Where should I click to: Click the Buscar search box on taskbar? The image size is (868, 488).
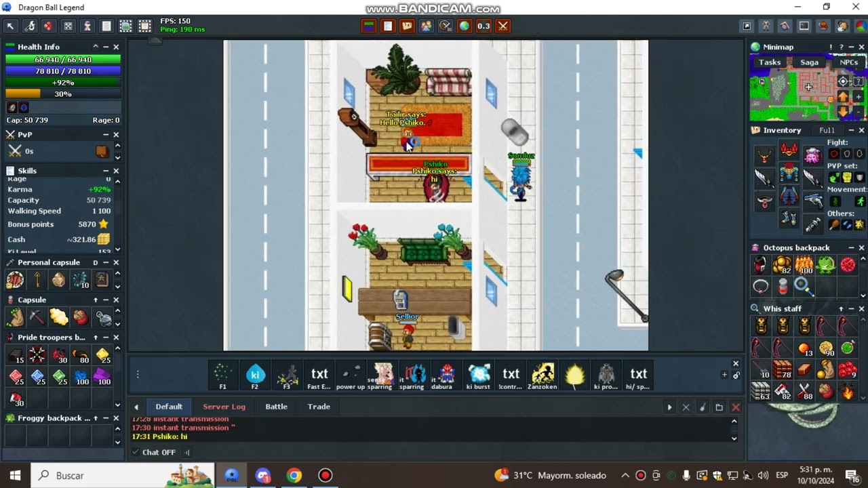(x=123, y=475)
